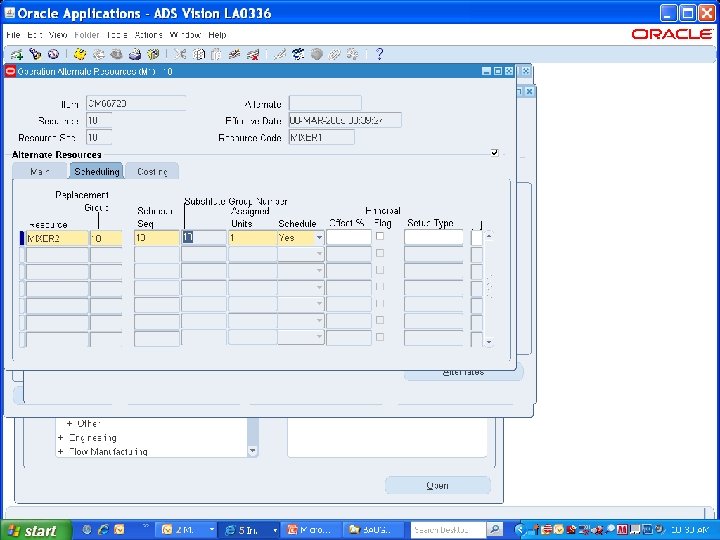Click the Search Desktop box in taskbar

click(x=448, y=530)
